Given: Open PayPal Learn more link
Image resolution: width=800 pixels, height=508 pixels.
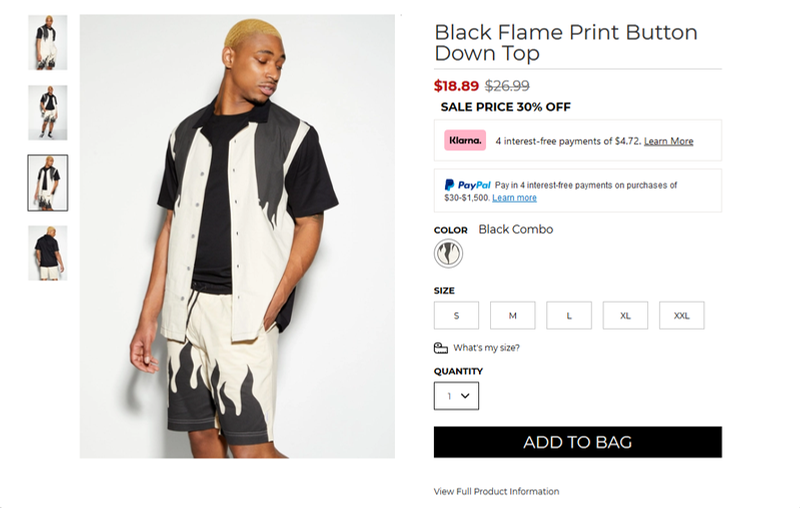Looking at the screenshot, I should tap(514, 198).
